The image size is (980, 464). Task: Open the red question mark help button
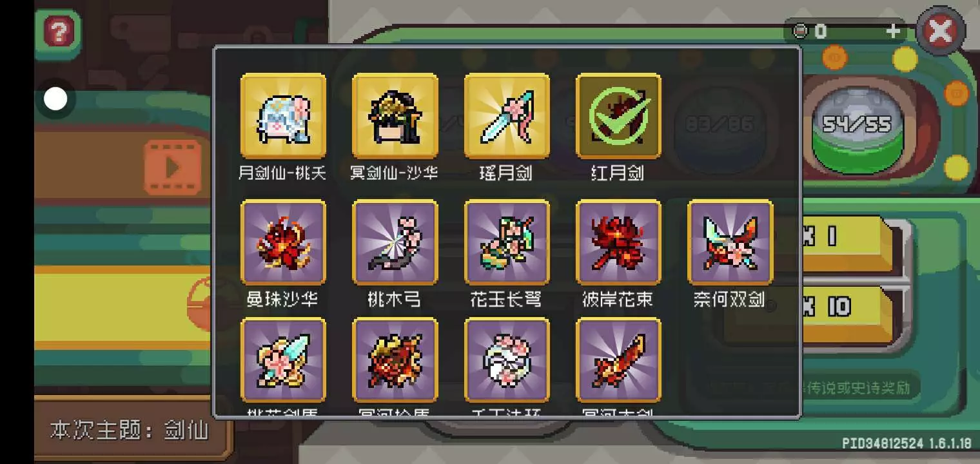pos(59,31)
